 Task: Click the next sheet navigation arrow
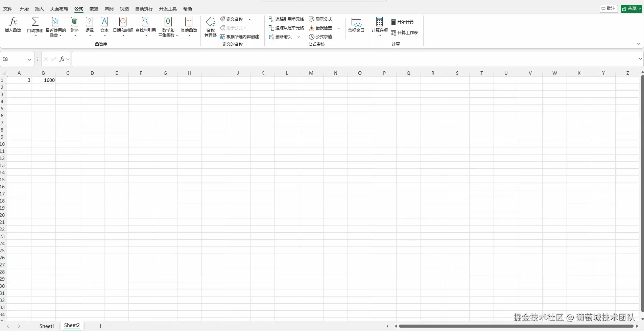19,326
